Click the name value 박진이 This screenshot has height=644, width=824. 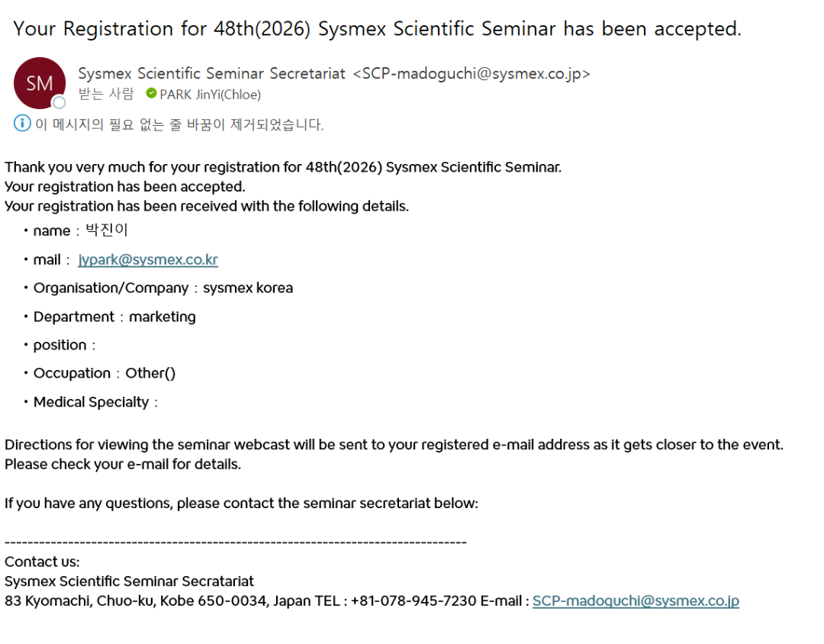(x=106, y=230)
